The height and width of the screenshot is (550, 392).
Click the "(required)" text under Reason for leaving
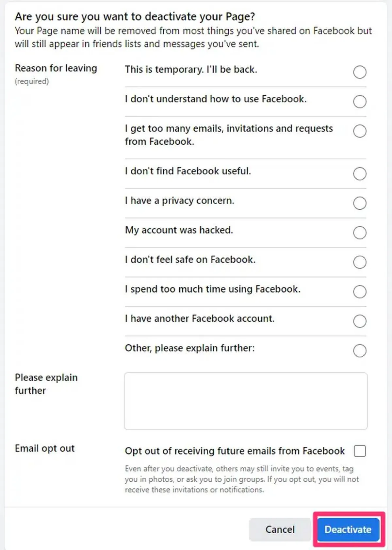point(32,81)
